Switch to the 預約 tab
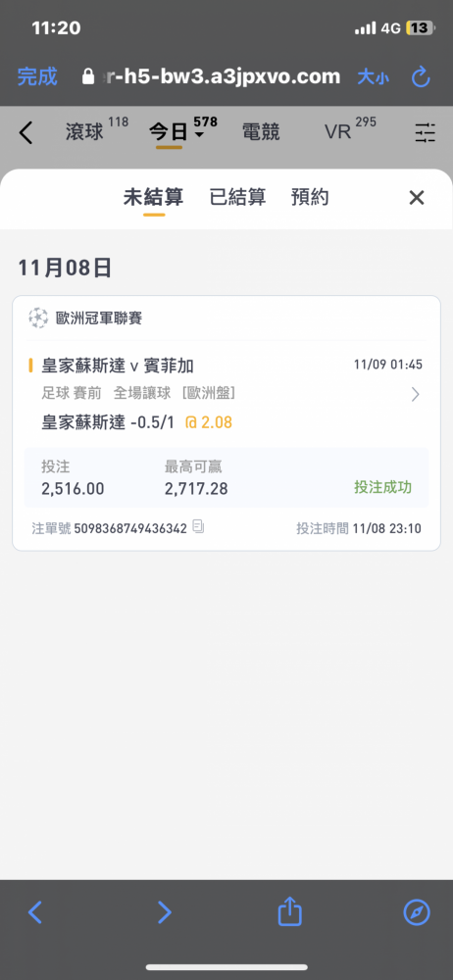The width and height of the screenshot is (453, 980). [x=311, y=198]
